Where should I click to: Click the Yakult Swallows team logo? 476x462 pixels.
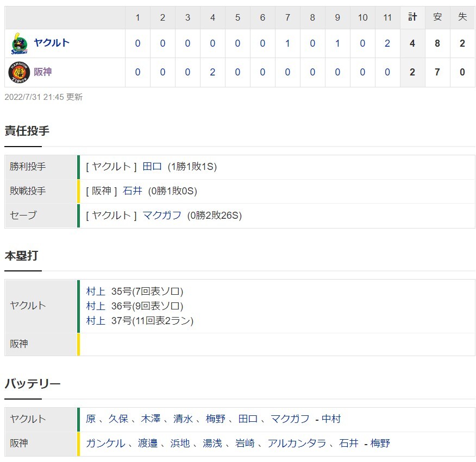[x=19, y=43]
